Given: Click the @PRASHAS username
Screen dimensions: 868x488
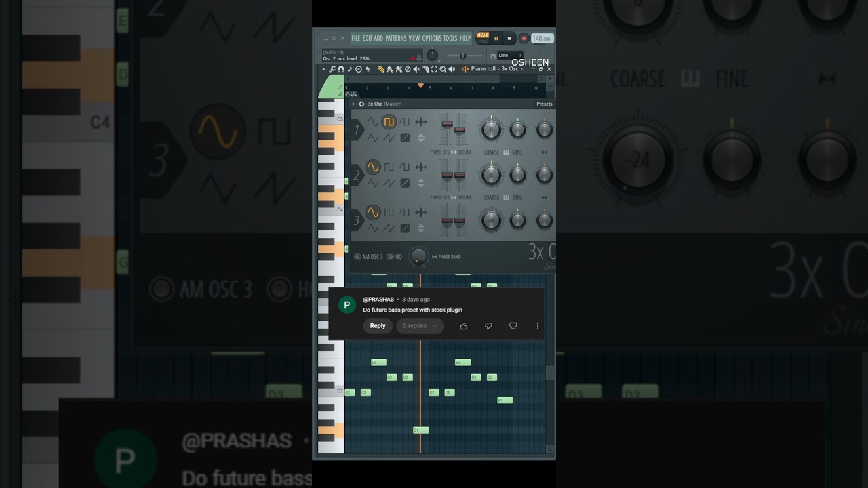Looking at the screenshot, I should [x=378, y=300].
